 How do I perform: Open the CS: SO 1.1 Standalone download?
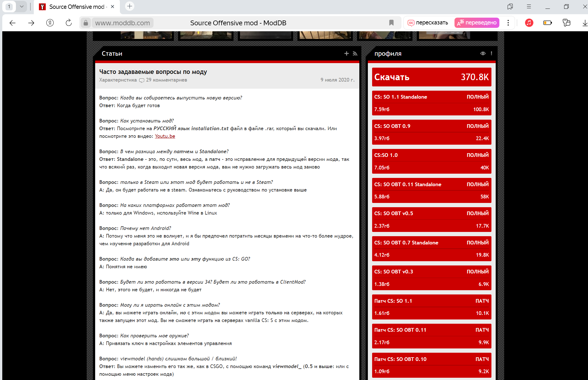pyautogui.click(x=431, y=103)
